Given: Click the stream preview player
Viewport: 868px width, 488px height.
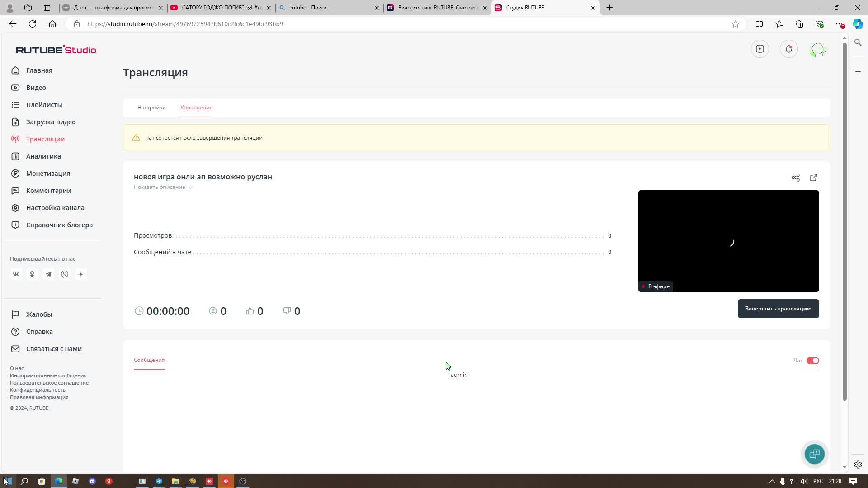Looking at the screenshot, I should 728,241.
